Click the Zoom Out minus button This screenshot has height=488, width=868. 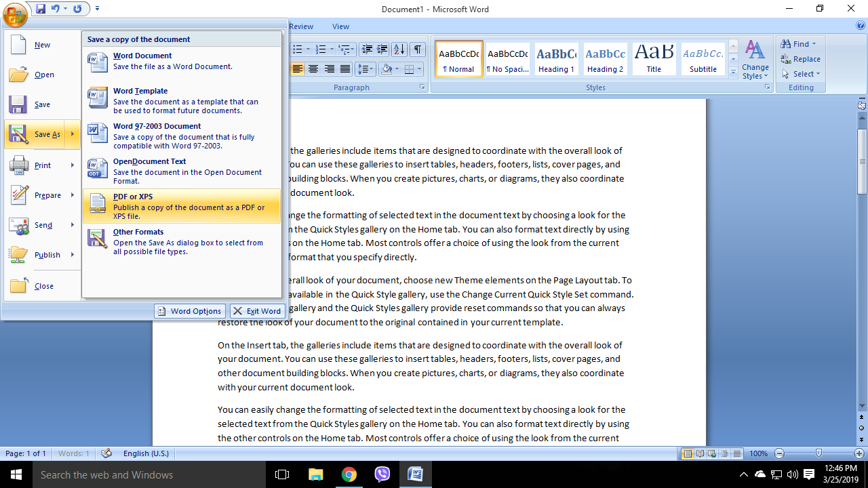click(779, 453)
